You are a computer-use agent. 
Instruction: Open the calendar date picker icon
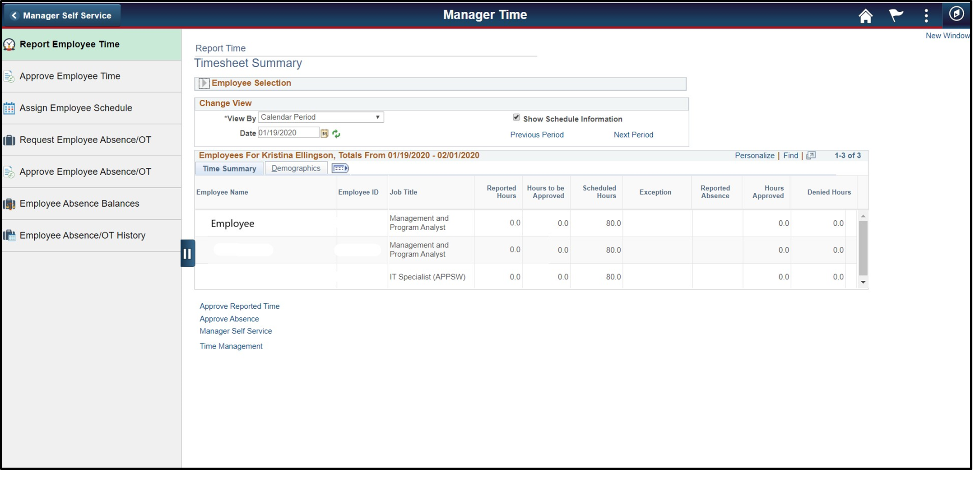pyautogui.click(x=324, y=133)
